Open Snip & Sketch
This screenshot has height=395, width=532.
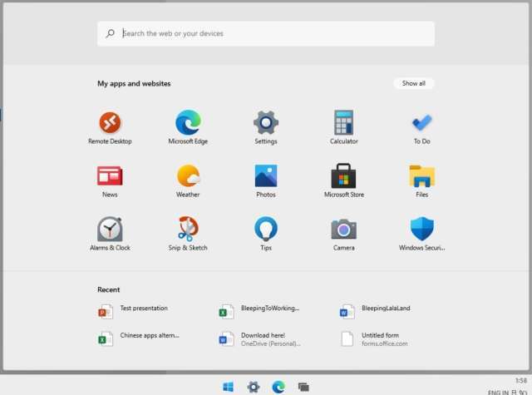tap(188, 235)
